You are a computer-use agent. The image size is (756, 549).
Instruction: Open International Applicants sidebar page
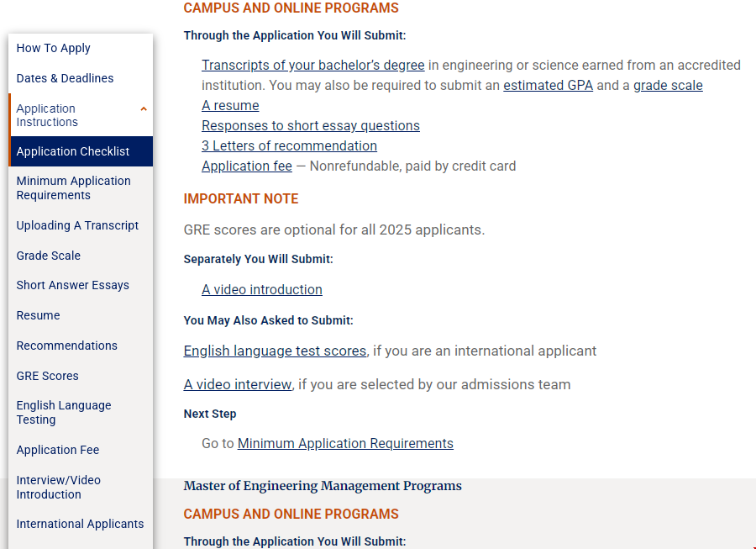(x=80, y=524)
